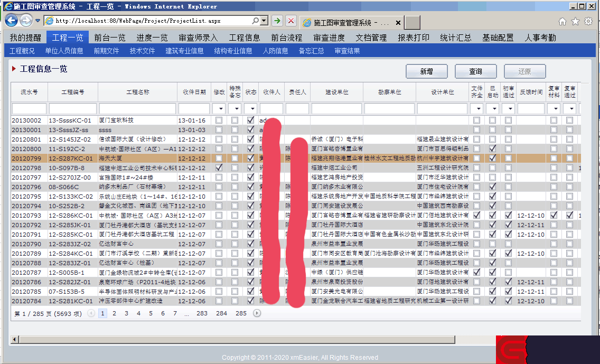Click the 新增 button
The width and height of the screenshot is (600, 364).
coord(427,71)
